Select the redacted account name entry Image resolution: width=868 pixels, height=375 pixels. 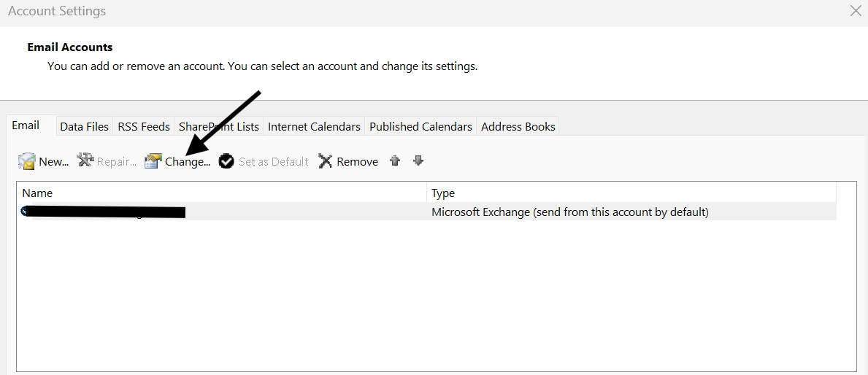point(102,212)
